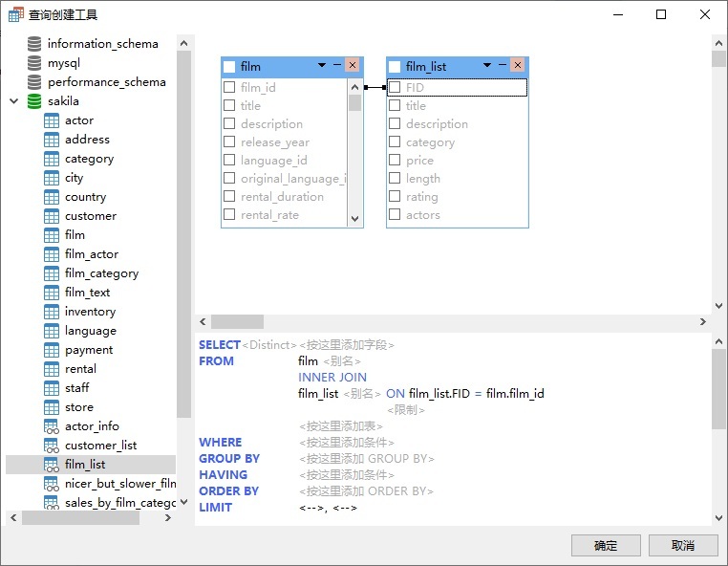
Task: Click the staff table icon
Action: coord(52,388)
